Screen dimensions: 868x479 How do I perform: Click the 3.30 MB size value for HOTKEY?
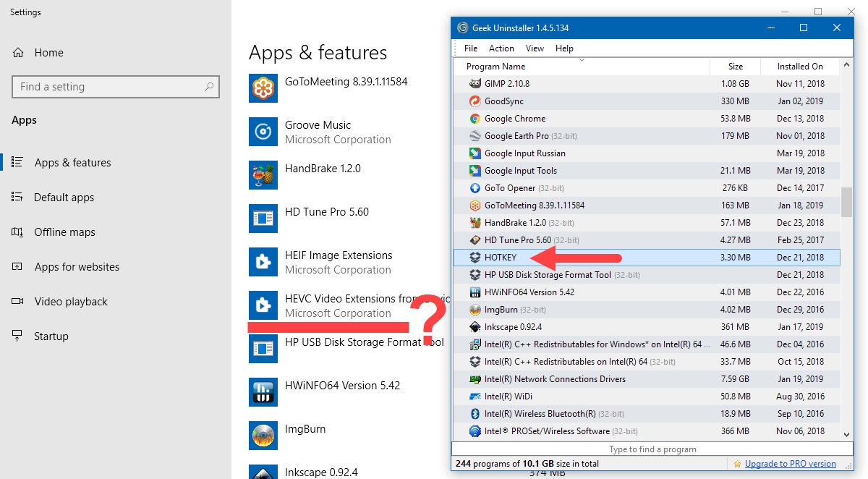pos(736,258)
